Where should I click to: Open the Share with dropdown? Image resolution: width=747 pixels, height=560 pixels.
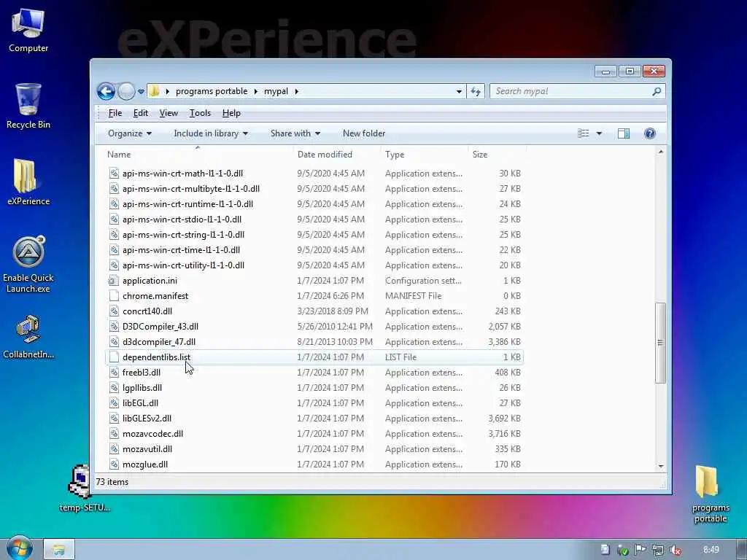[x=295, y=133]
